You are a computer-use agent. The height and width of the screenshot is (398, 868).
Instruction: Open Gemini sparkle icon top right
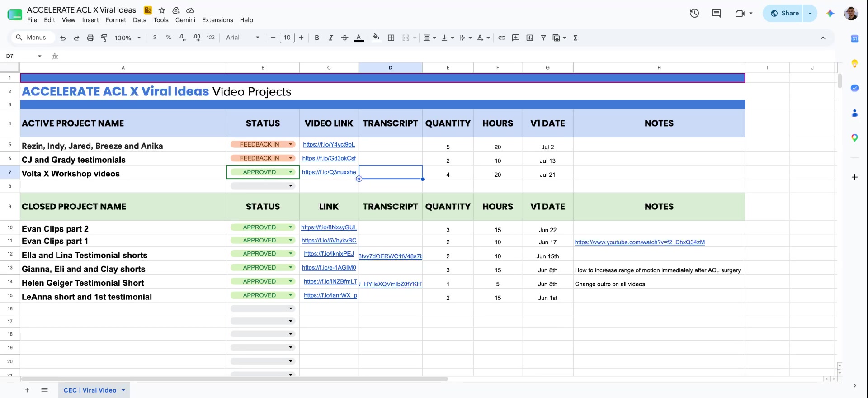830,13
